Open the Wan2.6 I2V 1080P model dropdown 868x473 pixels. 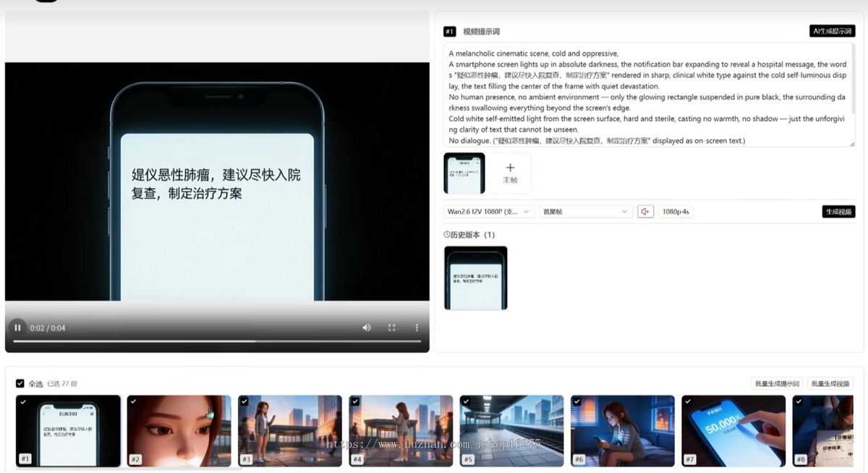pyautogui.click(x=489, y=211)
